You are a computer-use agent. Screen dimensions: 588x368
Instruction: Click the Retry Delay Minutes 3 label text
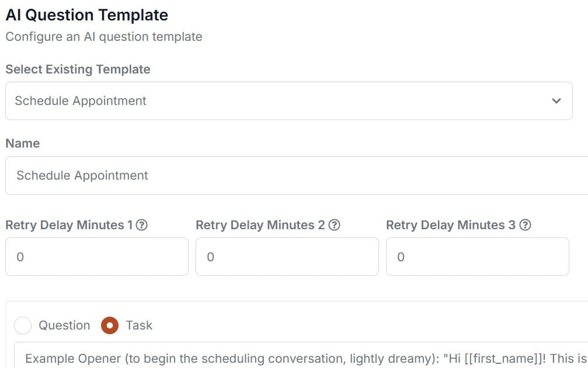point(451,225)
